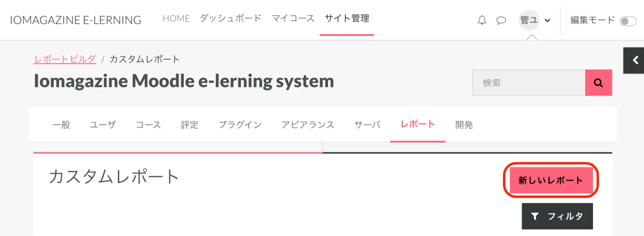Switch to the アピアランス tab
Viewport: 644px width, 236px height.
coord(308,125)
